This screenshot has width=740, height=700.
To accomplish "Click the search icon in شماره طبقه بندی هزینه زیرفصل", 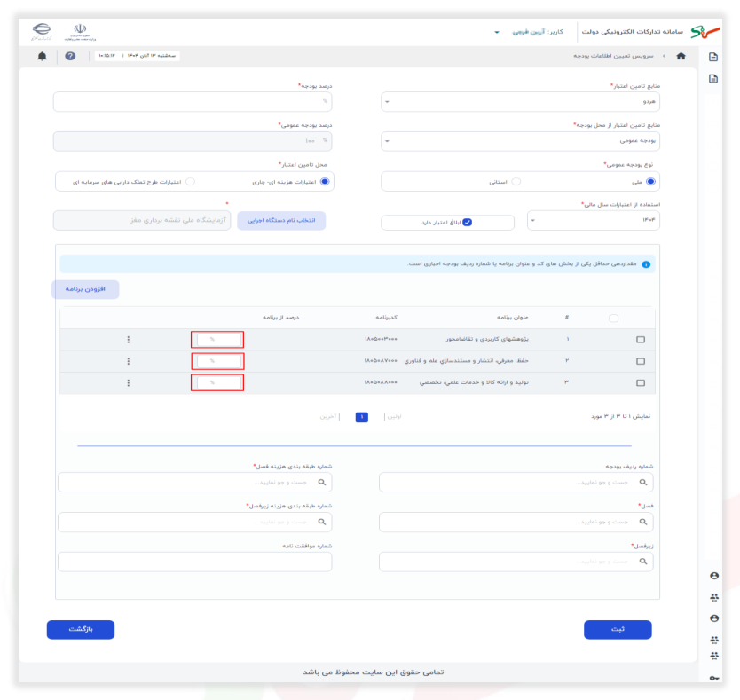I will tap(322, 522).
